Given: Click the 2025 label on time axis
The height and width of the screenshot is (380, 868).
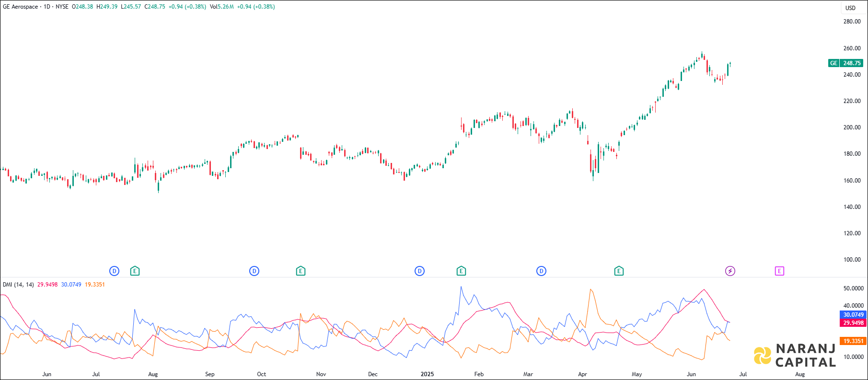Looking at the screenshot, I should point(427,374).
